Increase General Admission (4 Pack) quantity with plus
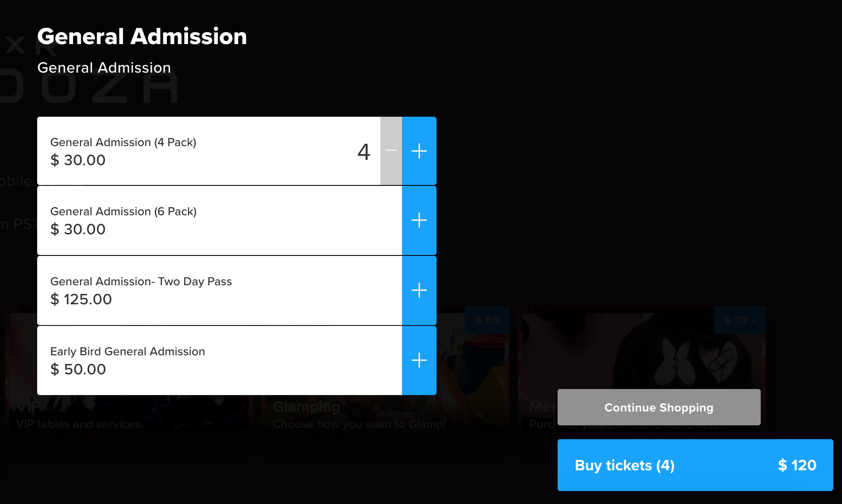 point(419,151)
